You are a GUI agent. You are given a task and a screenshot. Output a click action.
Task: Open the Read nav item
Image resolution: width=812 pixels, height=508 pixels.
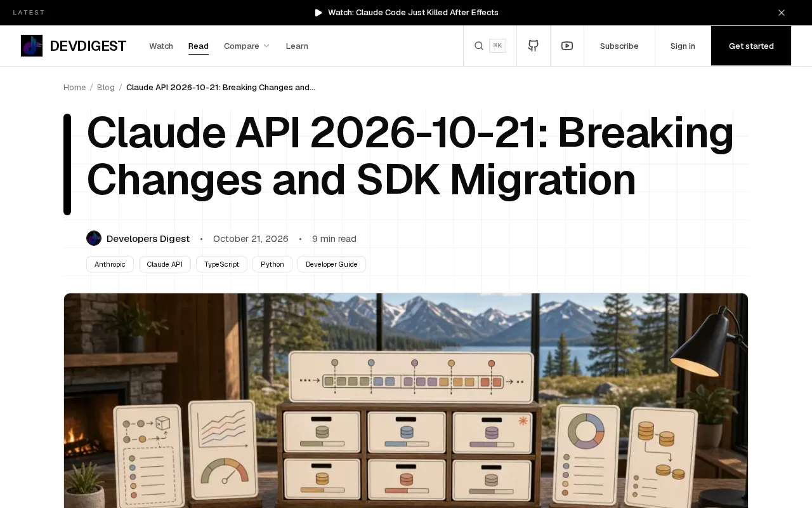pyautogui.click(x=199, y=46)
